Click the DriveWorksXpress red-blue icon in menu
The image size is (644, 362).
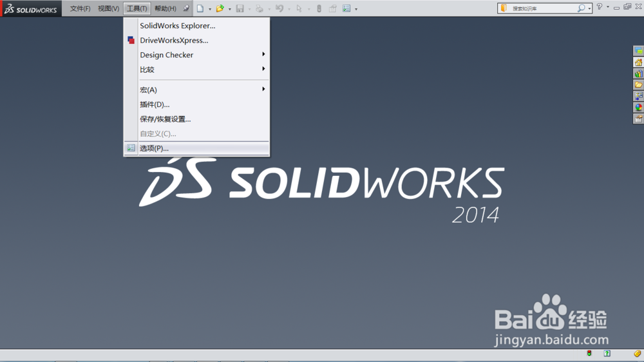(131, 41)
